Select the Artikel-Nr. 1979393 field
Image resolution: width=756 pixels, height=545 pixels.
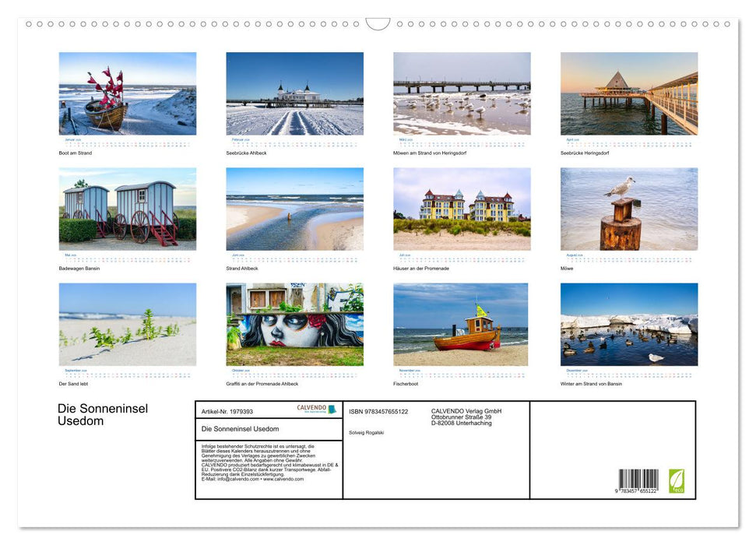point(228,411)
